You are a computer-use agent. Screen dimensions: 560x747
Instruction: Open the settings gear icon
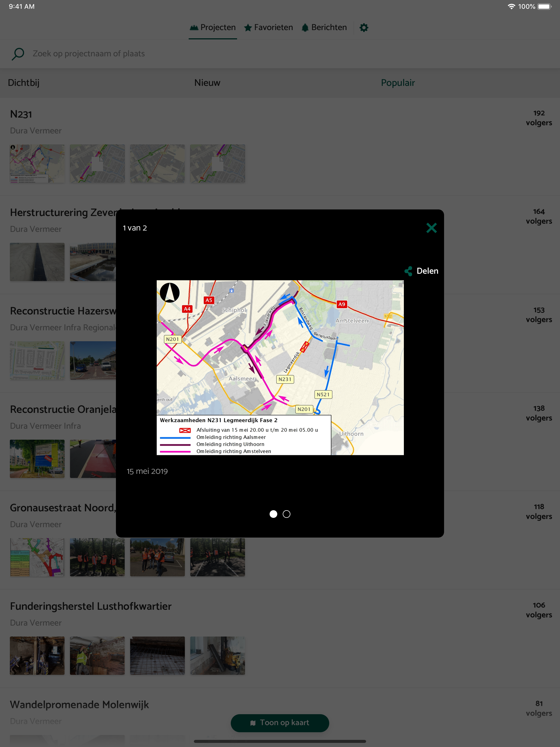(x=364, y=27)
